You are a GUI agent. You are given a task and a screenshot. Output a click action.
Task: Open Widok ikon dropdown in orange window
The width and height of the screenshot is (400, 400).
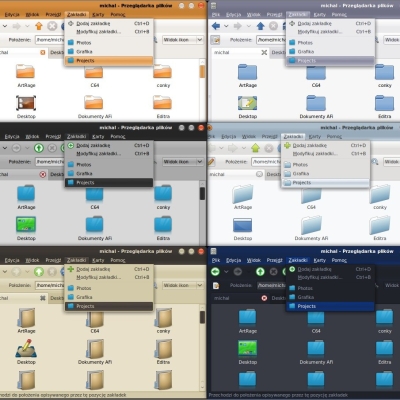(x=183, y=40)
